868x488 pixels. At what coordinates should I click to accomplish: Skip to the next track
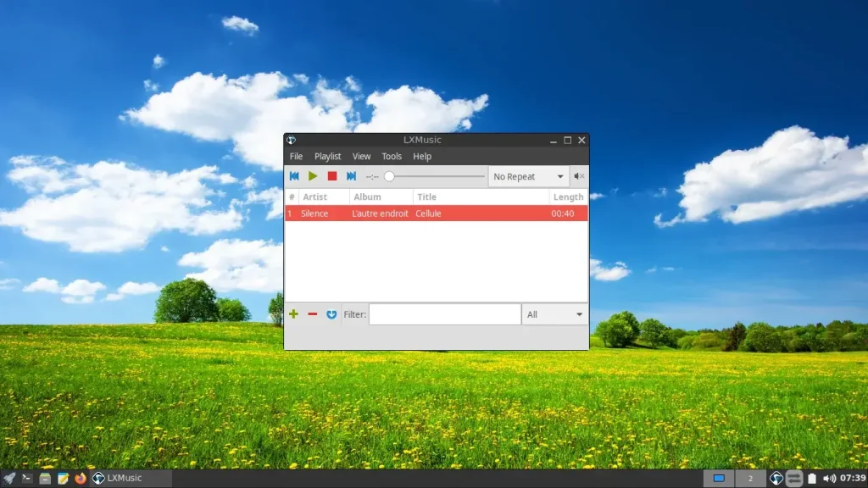point(351,176)
